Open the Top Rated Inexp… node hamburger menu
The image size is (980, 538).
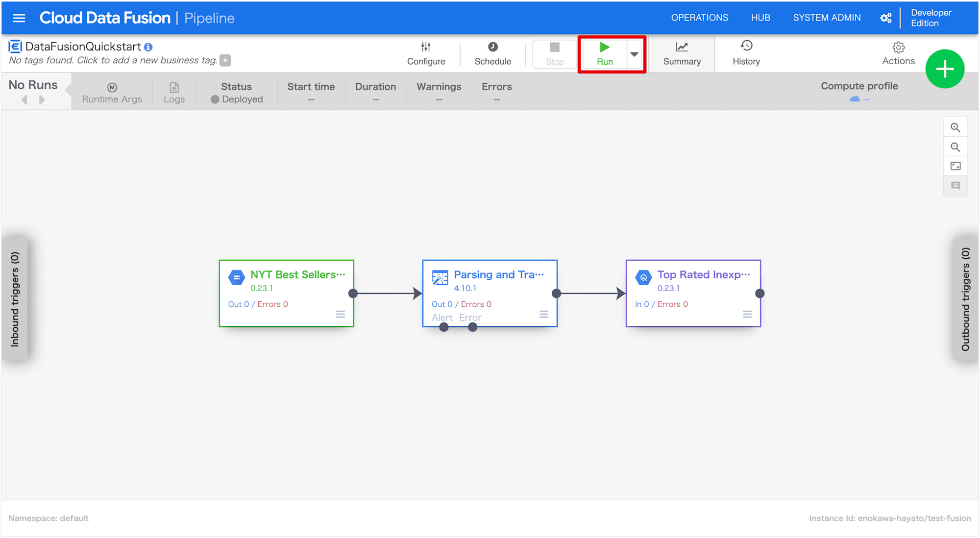[x=747, y=314]
